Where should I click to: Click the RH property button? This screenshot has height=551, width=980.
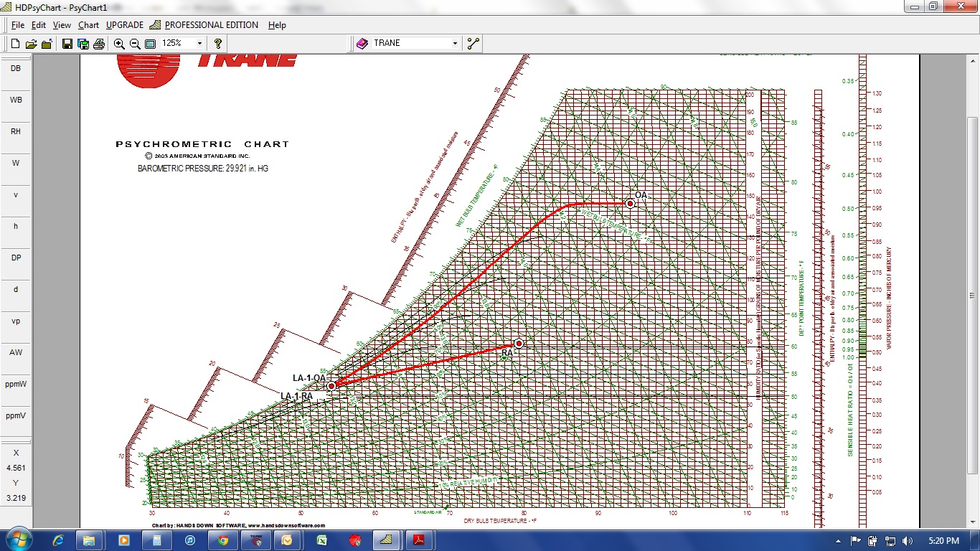point(15,131)
